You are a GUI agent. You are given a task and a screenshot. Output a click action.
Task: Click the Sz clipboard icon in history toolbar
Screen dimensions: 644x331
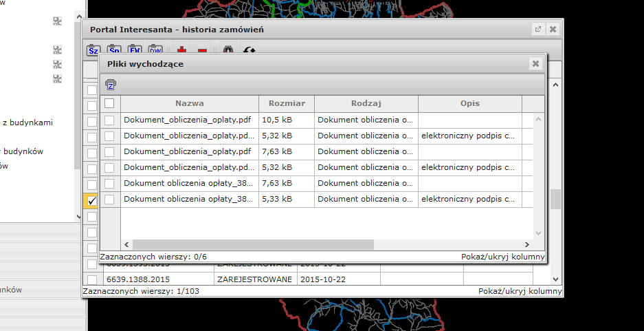click(93, 50)
